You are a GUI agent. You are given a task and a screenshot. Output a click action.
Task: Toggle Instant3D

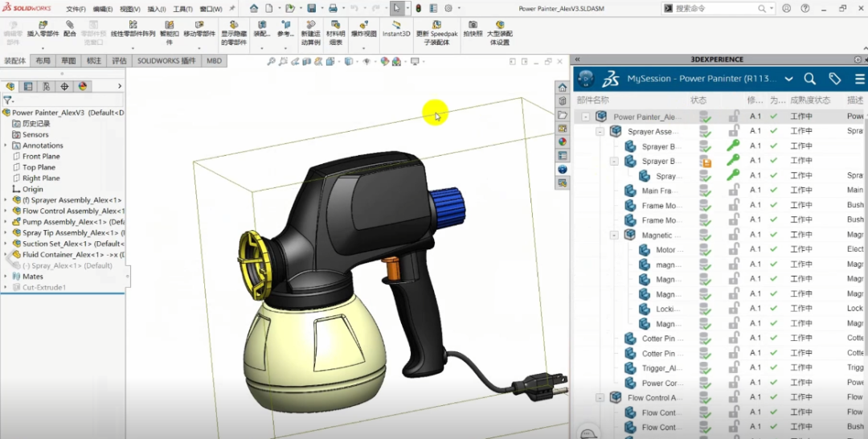pyautogui.click(x=396, y=29)
